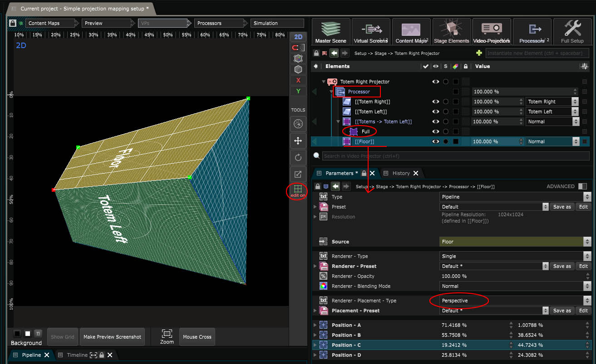596x364 pixels.
Task: Toggle the ADVANCED parameters switch
Action: click(x=582, y=186)
